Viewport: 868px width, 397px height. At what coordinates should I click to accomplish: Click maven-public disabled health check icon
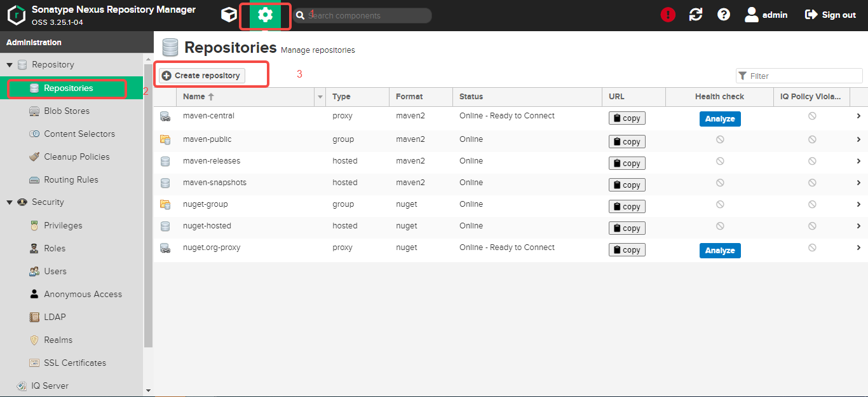click(720, 139)
